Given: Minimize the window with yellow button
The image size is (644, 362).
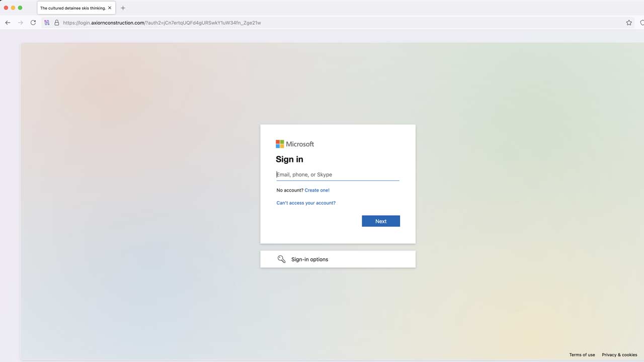Looking at the screenshot, I should click(13, 8).
